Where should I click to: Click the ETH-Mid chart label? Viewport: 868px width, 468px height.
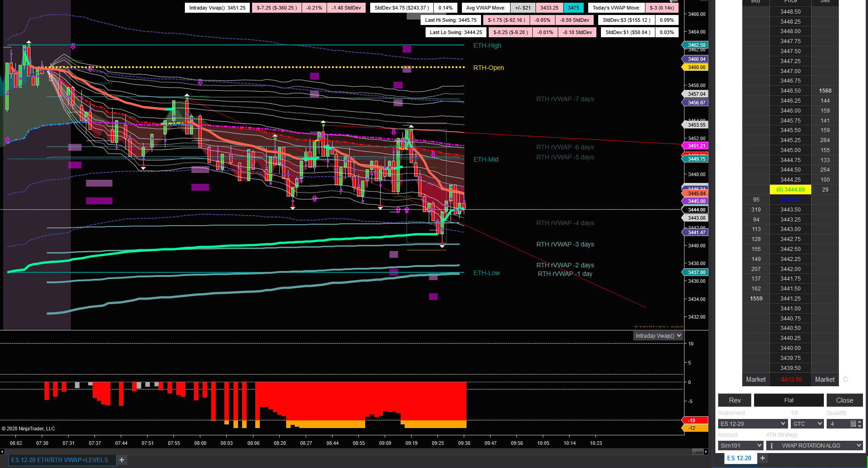(x=486, y=159)
